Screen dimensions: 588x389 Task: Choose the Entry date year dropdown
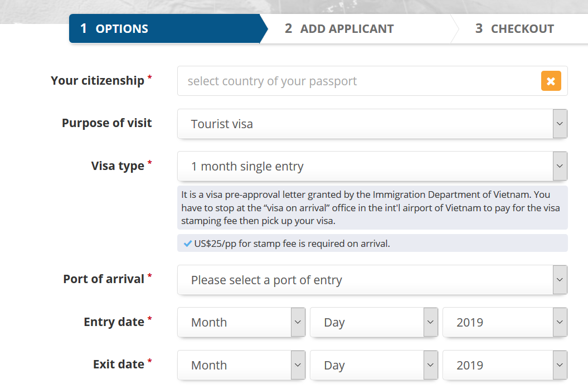click(498, 322)
